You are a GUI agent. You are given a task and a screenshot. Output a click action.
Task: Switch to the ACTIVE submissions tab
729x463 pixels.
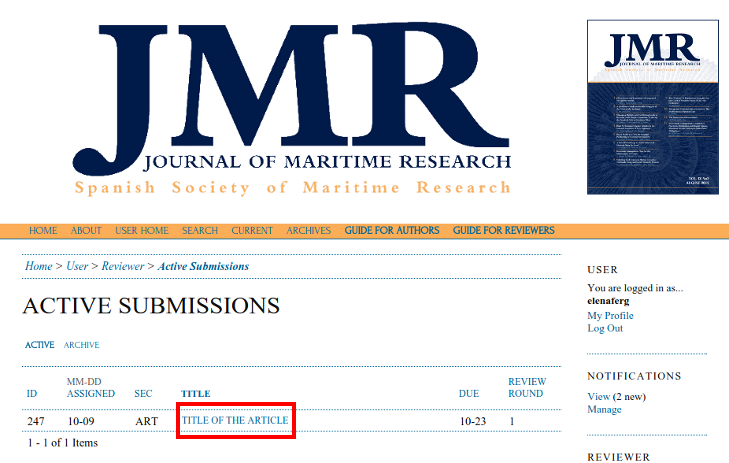40,345
